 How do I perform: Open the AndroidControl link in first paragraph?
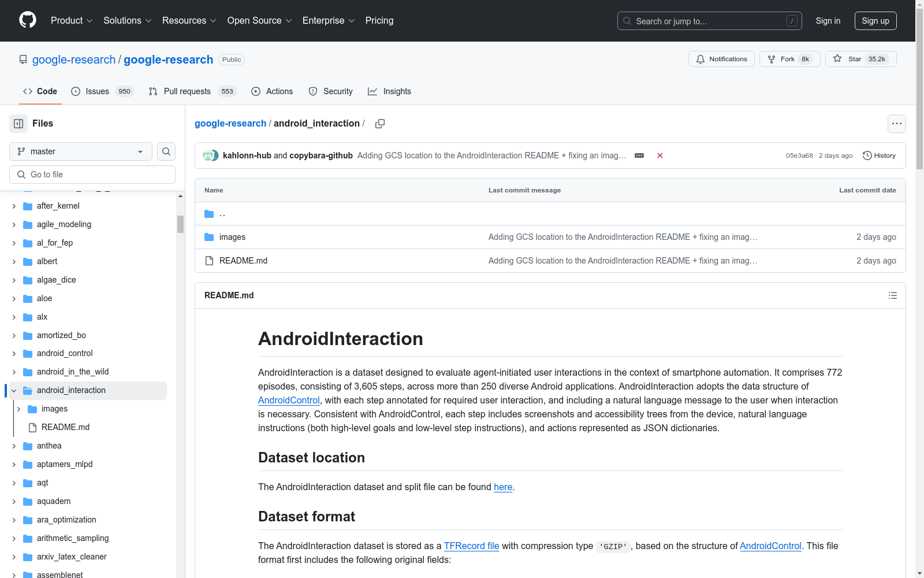(289, 401)
